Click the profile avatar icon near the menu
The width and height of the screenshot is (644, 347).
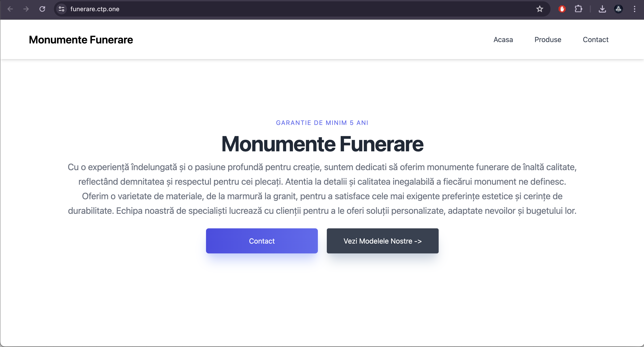(x=618, y=9)
